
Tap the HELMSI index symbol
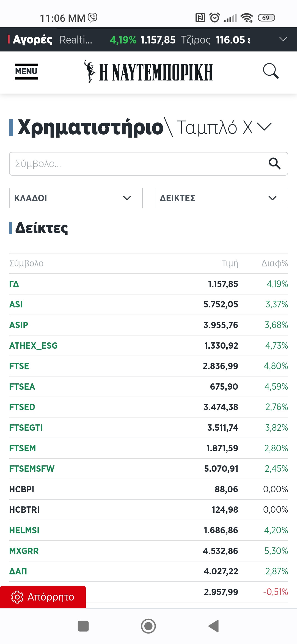click(x=24, y=530)
